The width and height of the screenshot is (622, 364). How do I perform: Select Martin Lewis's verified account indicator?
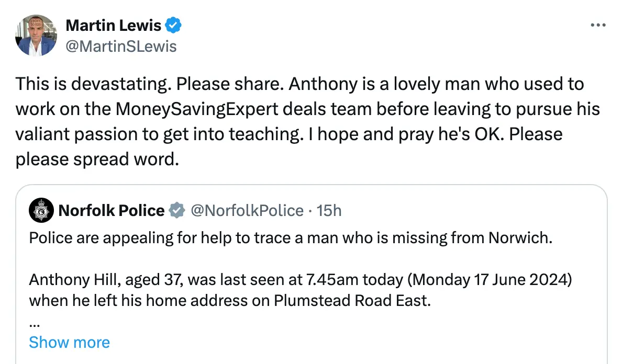click(x=173, y=25)
